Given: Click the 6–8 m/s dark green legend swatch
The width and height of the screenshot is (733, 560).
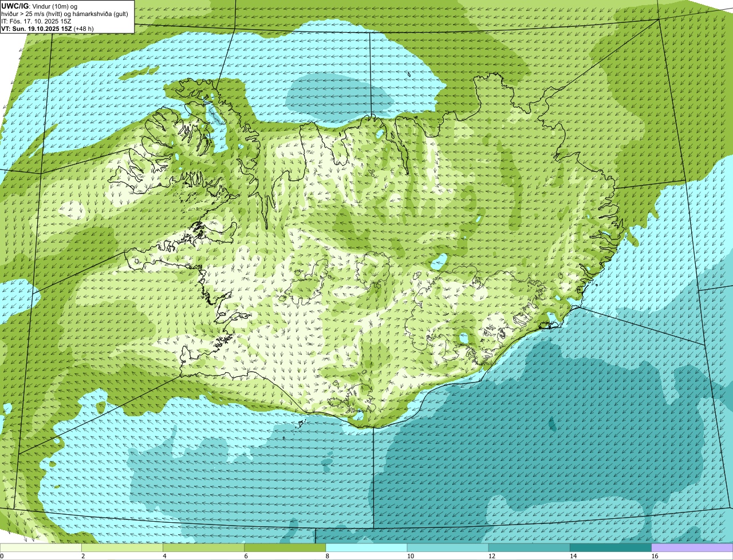Looking at the screenshot, I should pyautogui.click(x=285, y=547).
